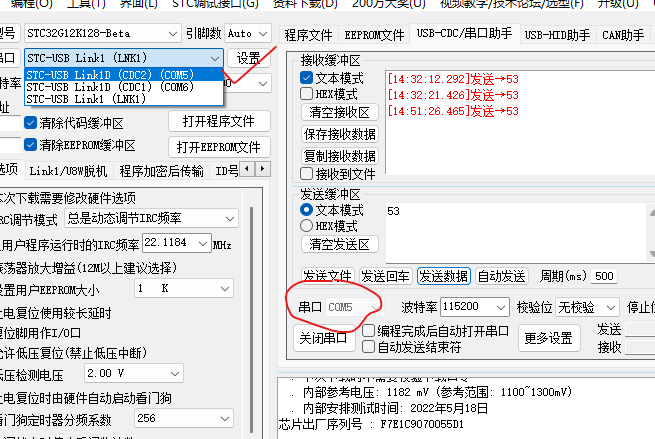
Task: Switch to 程序加密后传输 tab
Action: (161, 171)
